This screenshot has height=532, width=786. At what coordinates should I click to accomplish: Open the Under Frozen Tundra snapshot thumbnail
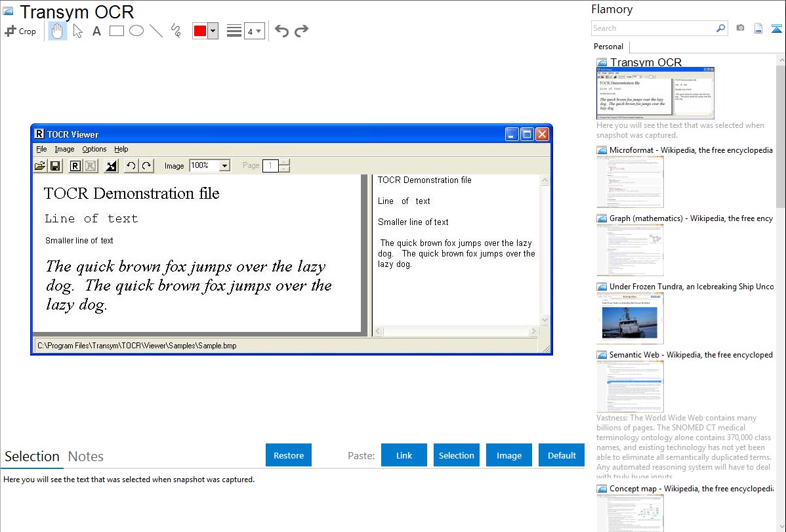(x=630, y=318)
